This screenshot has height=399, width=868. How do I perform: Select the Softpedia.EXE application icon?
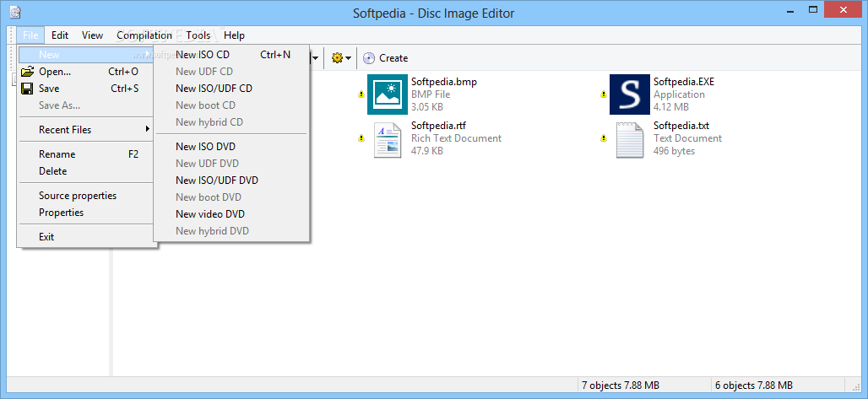629,94
